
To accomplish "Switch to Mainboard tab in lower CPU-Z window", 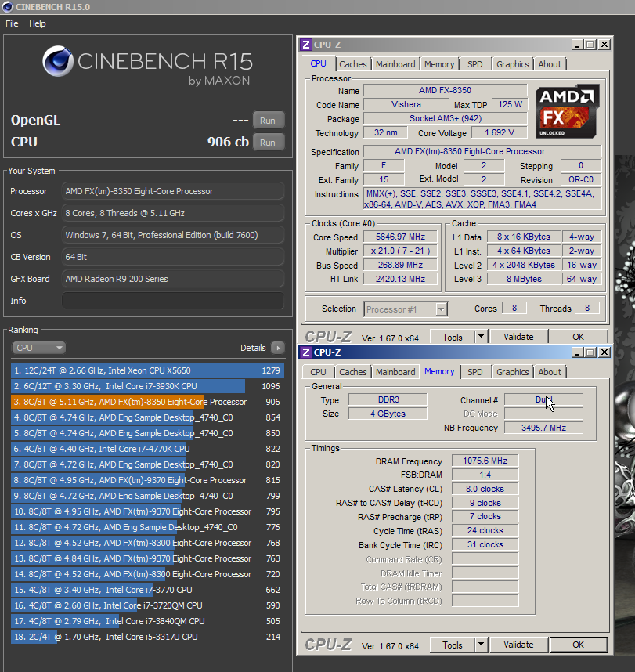I will [395, 372].
